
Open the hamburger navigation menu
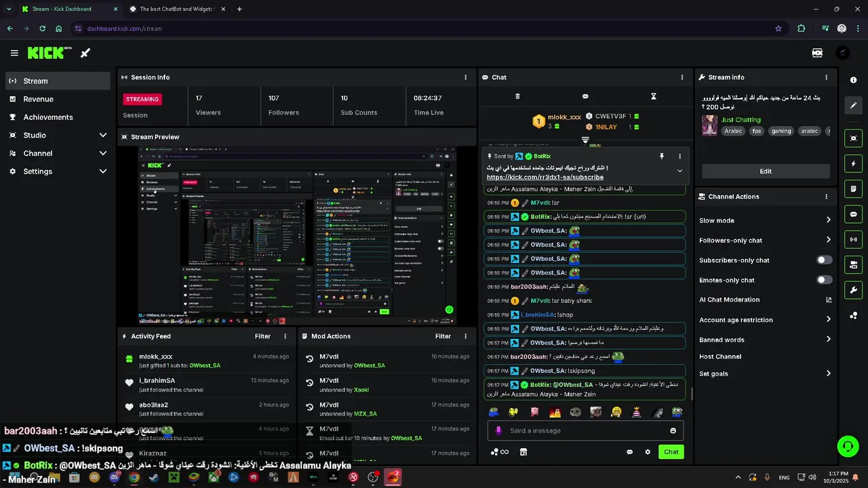coord(14,53)
